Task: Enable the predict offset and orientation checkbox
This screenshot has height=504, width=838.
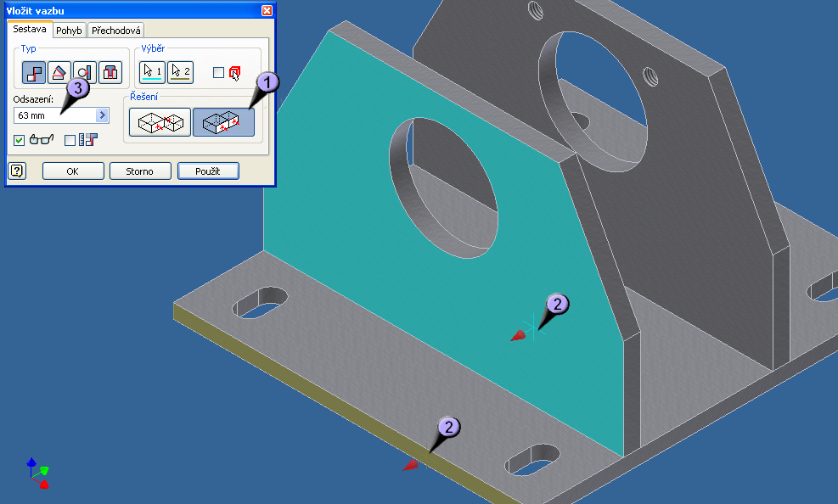Action: (70, 140)
